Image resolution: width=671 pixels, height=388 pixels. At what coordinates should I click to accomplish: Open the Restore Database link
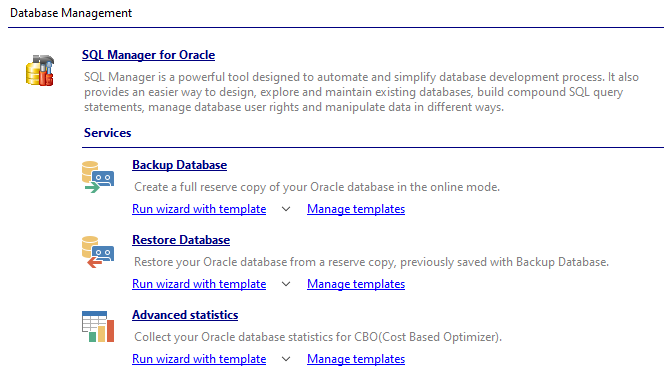pyautogui.click(x=181, y=240)
